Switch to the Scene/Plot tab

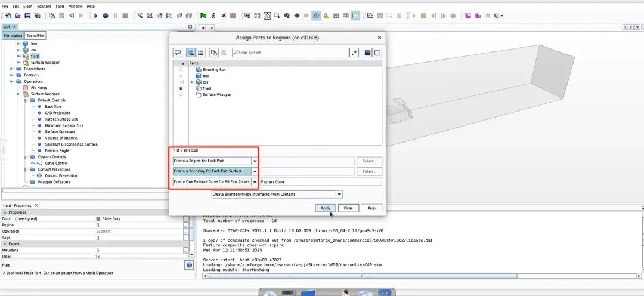coord(35,36)
